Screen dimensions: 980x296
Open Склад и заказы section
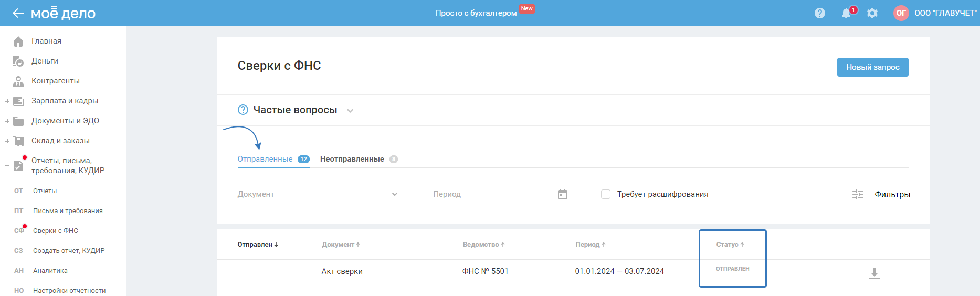pyautogui.click(x=60, y=141)
